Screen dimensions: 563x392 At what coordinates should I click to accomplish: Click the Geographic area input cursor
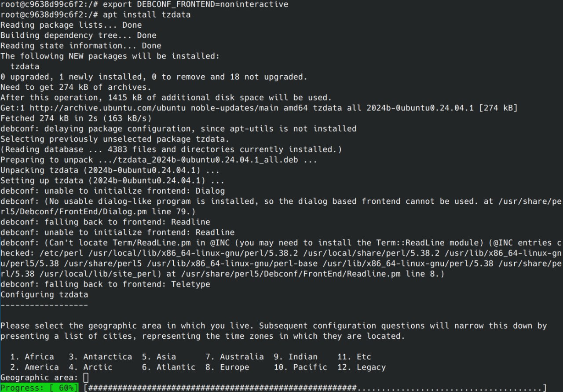click(86, 377)
